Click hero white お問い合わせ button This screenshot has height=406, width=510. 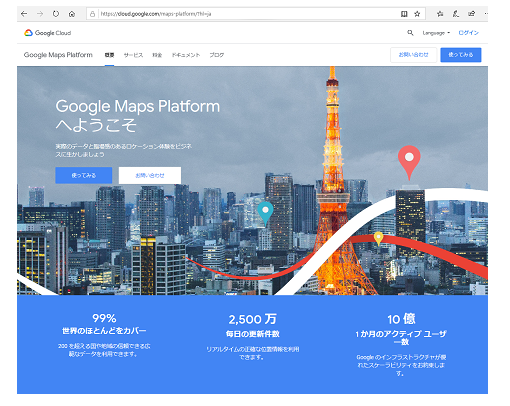point(150,175)
